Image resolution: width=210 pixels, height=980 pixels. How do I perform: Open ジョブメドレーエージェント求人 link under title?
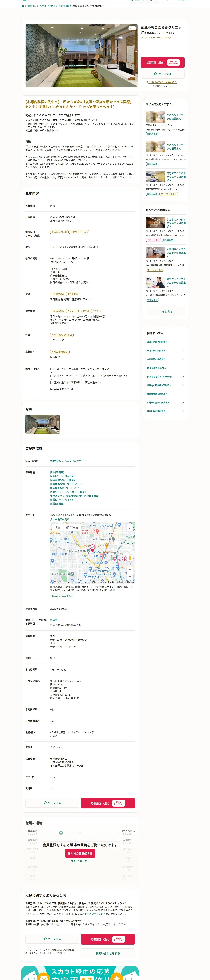tap(156, 38)
